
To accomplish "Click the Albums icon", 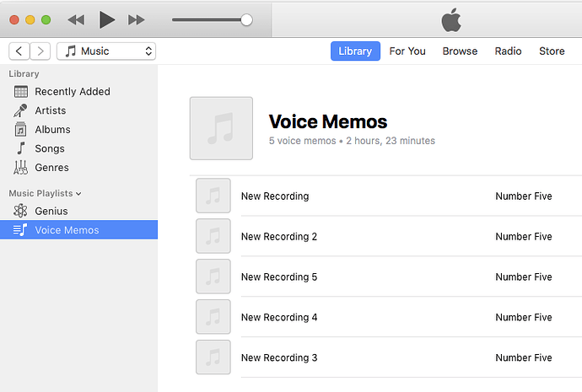I will coord(20,129).
